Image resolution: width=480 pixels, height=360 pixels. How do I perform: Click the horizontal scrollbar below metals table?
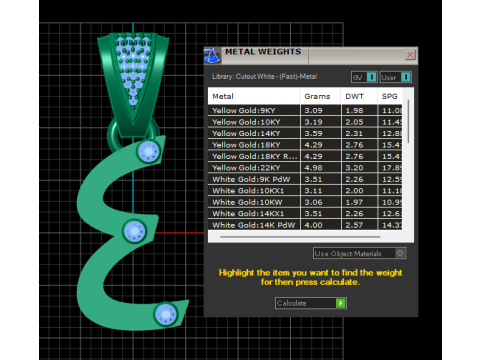point(300,237)
